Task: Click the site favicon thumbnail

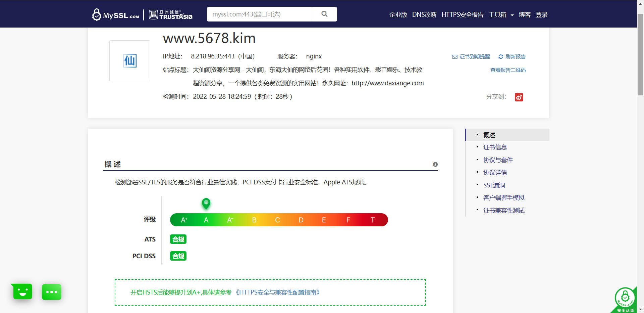Action: (x=130, y=61)
